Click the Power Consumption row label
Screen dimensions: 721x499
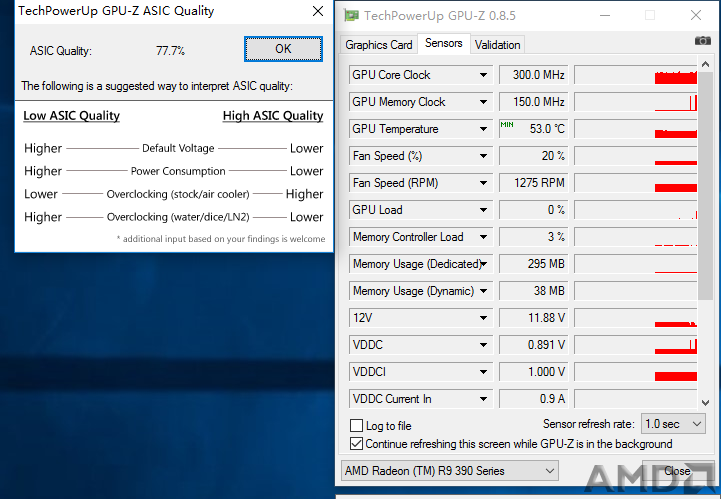[178, 171]
